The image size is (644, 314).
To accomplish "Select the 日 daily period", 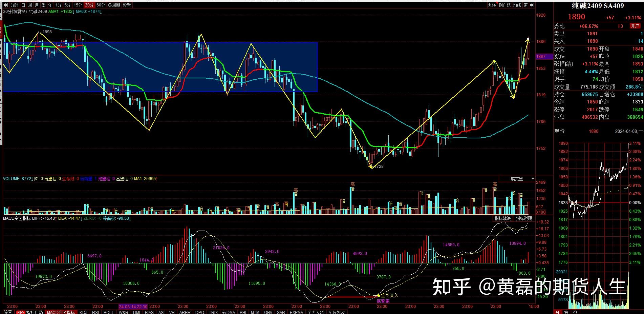I will [23, 5].
